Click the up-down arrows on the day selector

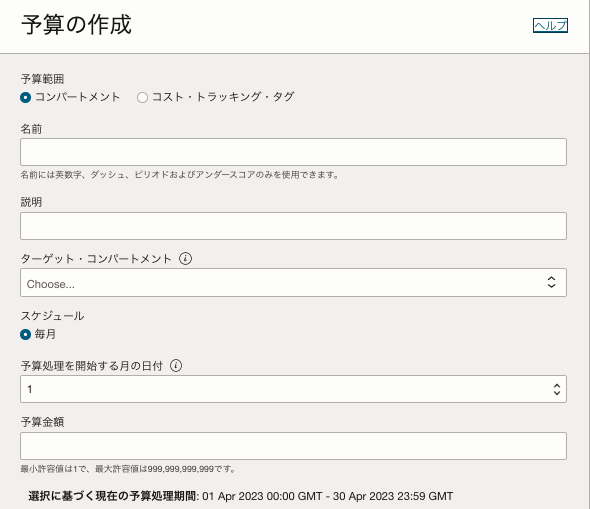[x=557, y=389]
